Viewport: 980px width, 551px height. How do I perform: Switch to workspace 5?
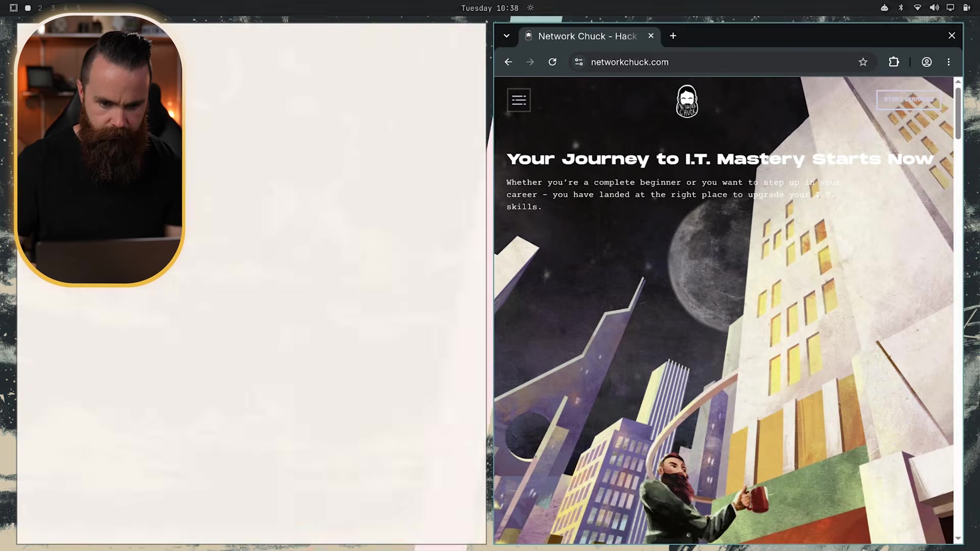pyautogui.click(x=79, y=8)
